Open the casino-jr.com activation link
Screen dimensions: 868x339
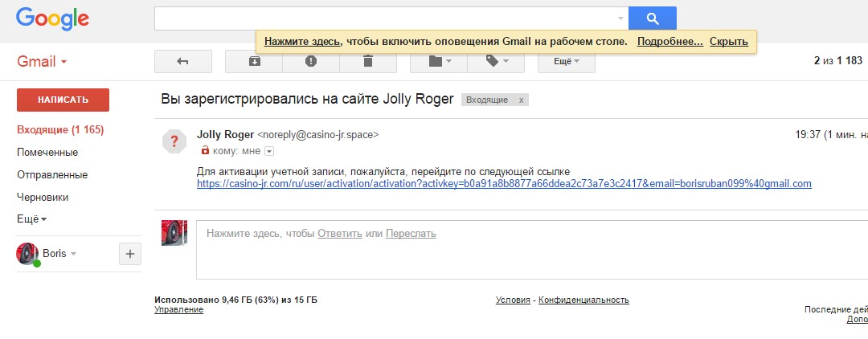[x=504, y=184]
